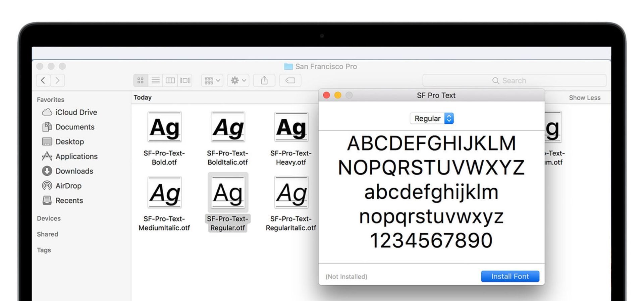
Task: Switch to Cover Flow view
Action: click(185, 80)
